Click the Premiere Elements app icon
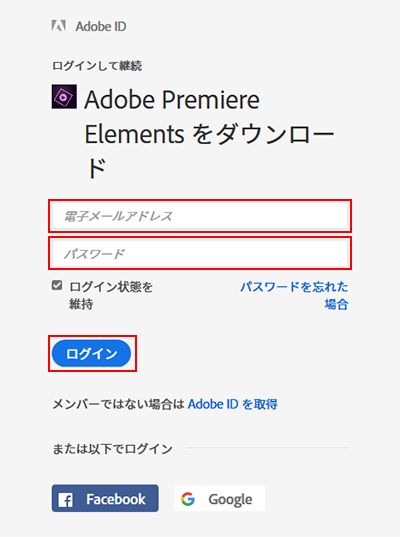This screenshot has width=400, height=537. (64, 97)
